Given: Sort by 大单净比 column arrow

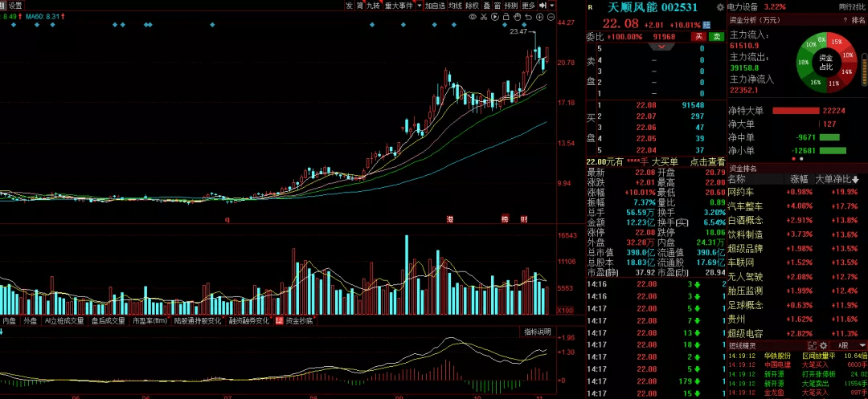Looking at the screenshot, I should tap(855, 179).
